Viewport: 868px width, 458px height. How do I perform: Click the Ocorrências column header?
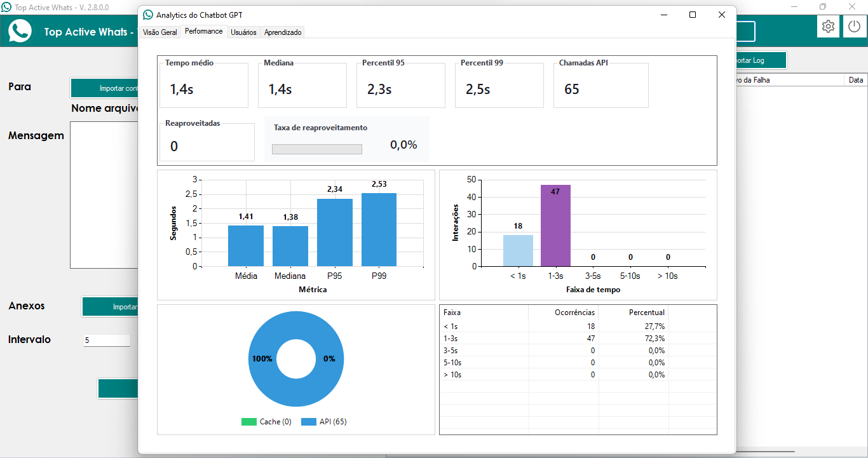(x=564, y=313)
